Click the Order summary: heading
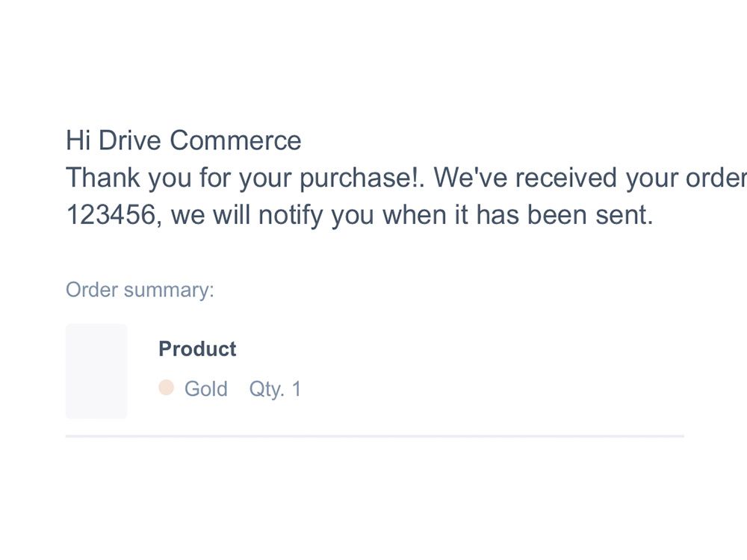This screenshot has height=560, width=747. 140,290
